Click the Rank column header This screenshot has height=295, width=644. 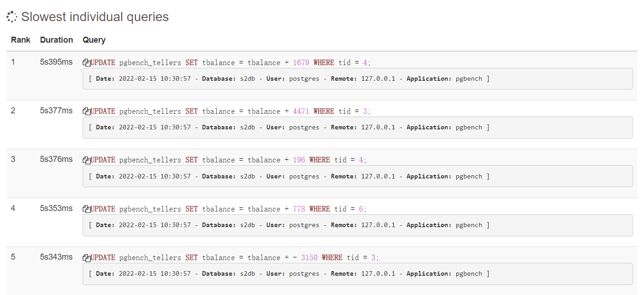tap(21, 40)
